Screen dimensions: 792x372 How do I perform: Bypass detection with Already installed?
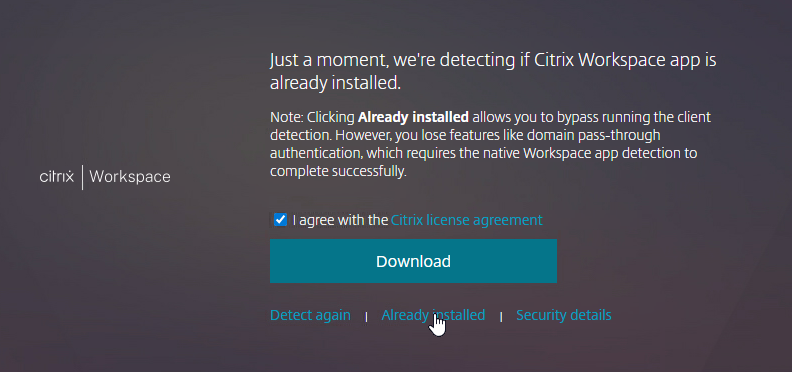point(433,315)
